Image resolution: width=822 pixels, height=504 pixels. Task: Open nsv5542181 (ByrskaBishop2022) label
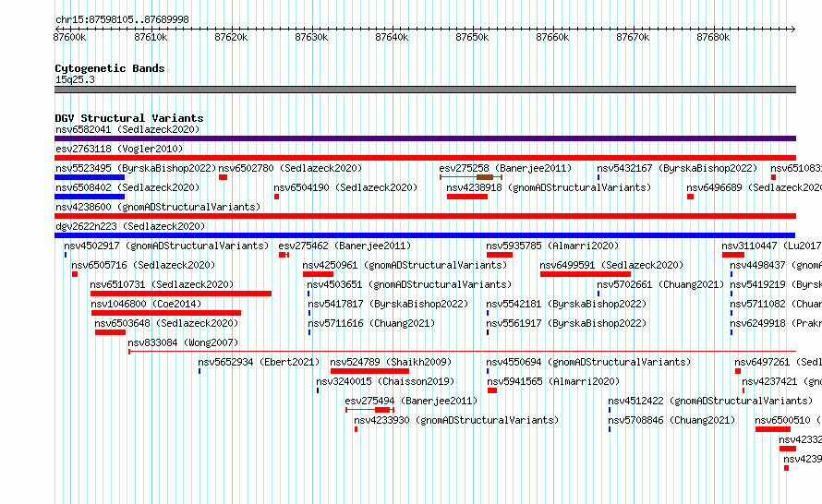(566, 304)
